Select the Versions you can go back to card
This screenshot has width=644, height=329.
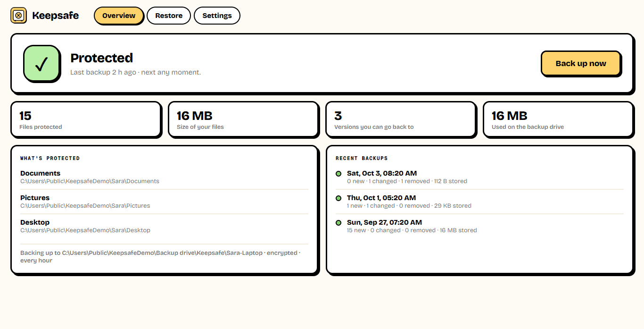(x=401, y=119)
